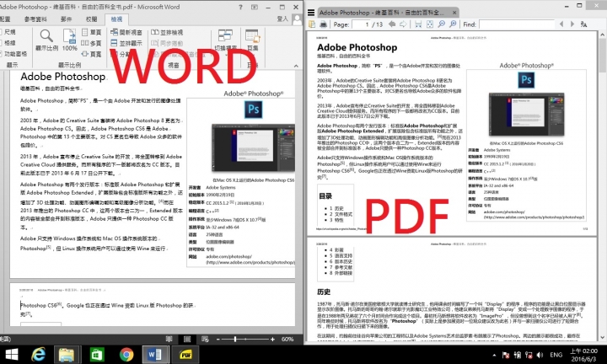Click the 历史 table of contents entry in PDF
This screenshot has width=607, height=364.
(x=336, y=208)
